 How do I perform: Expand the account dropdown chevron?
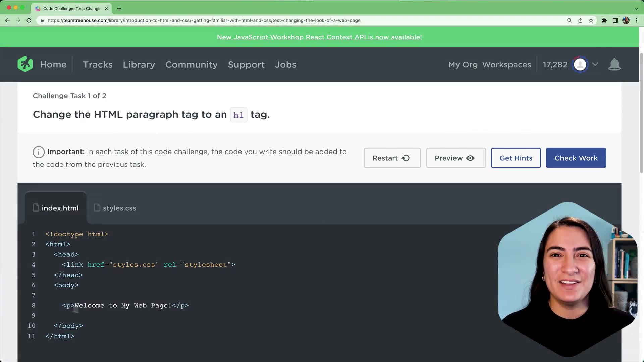point(595,64)
